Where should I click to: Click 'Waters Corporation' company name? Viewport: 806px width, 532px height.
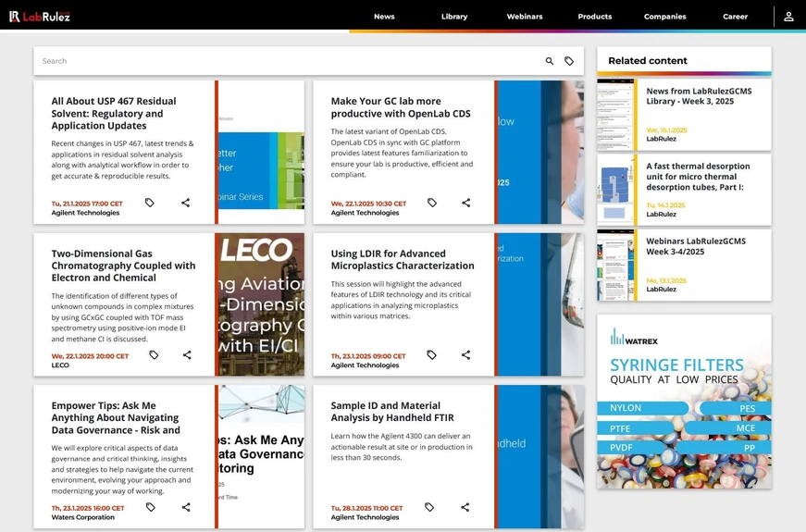[82, 517]
